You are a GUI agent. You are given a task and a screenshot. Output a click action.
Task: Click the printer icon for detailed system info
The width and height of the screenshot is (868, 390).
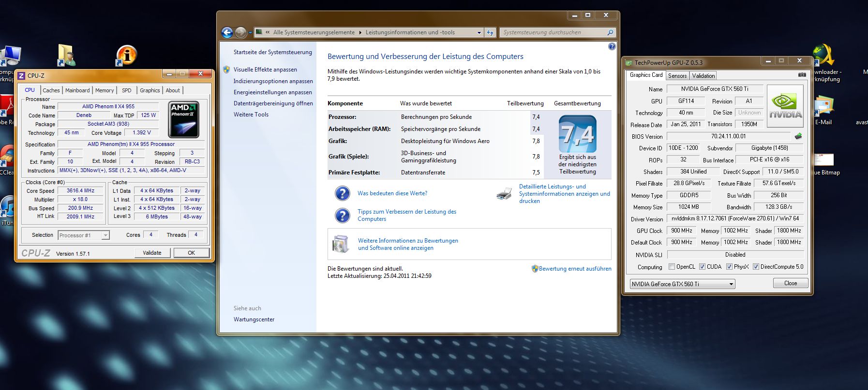coord(504,194)
